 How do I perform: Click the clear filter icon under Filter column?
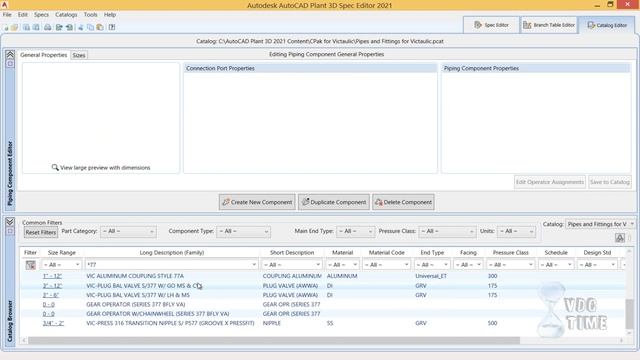pyautogui.click(x=31, y=265)
